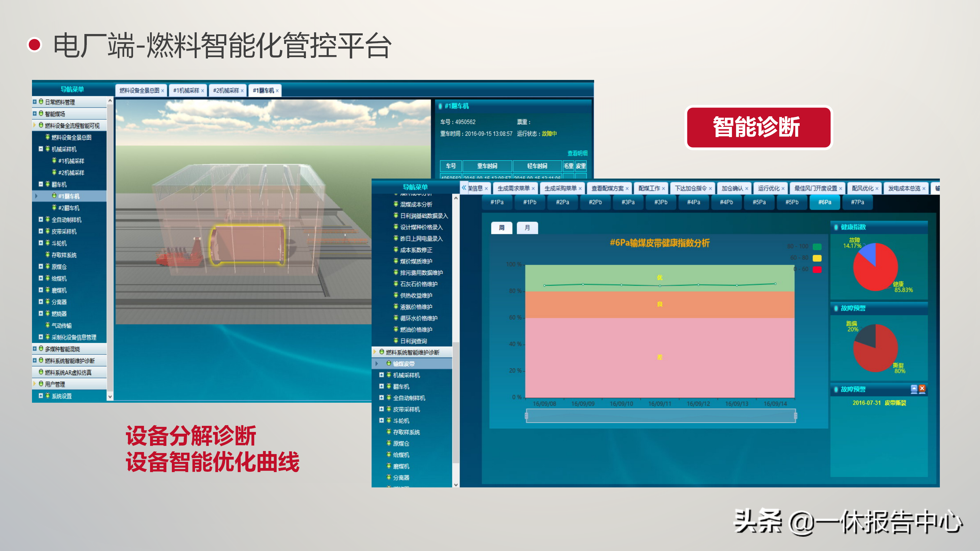
Task: Expand the 全自动制样机 node in left menu
Action: pyautogui.click(x=41, y=219)
